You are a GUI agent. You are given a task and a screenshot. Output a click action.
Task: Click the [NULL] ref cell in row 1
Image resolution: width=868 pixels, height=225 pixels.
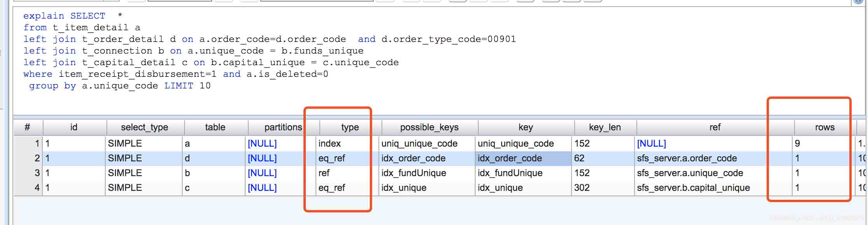point(651,144)
